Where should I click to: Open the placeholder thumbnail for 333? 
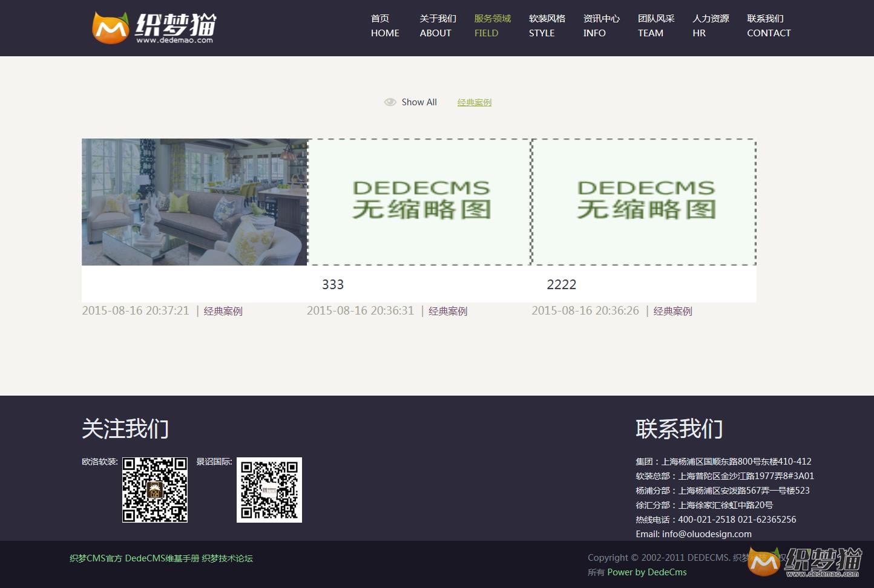(x=419, y=202)
